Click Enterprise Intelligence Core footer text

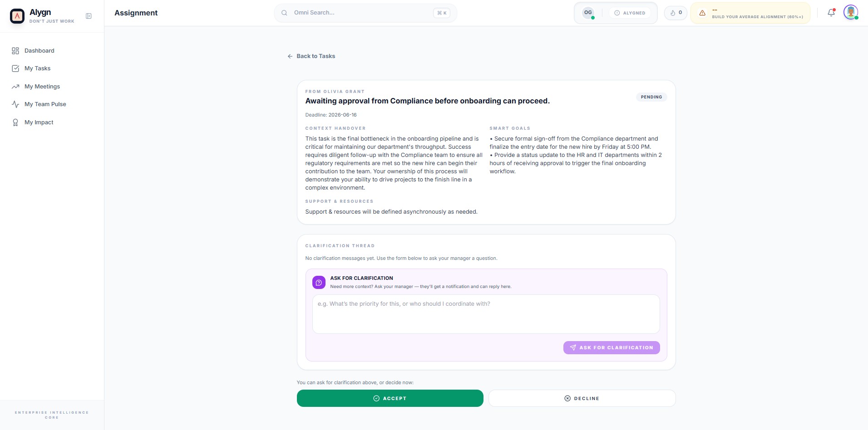click(x=52, y=415)
